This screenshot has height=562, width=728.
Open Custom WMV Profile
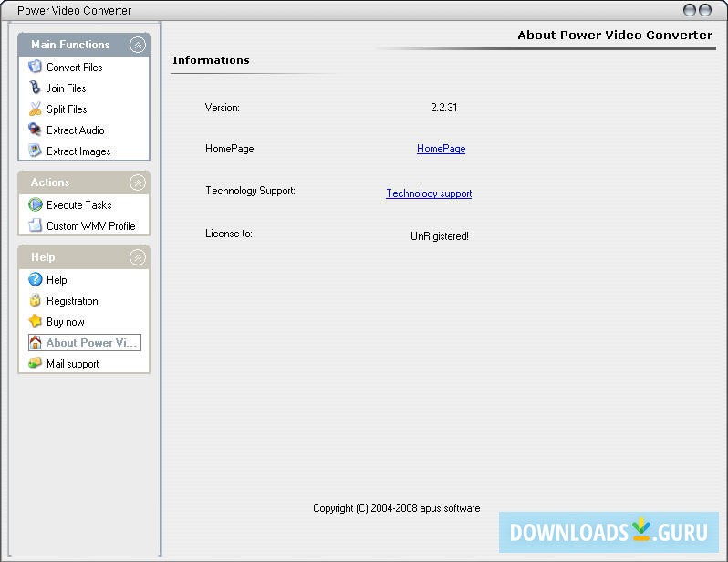click(91, 226)
